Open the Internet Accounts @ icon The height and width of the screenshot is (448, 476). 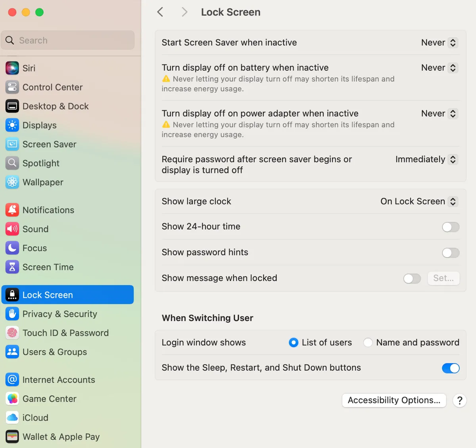tap(12, 380)
